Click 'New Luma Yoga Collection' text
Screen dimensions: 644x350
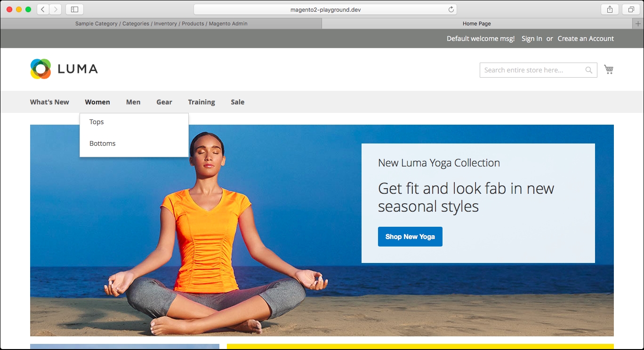click(439, 163)
